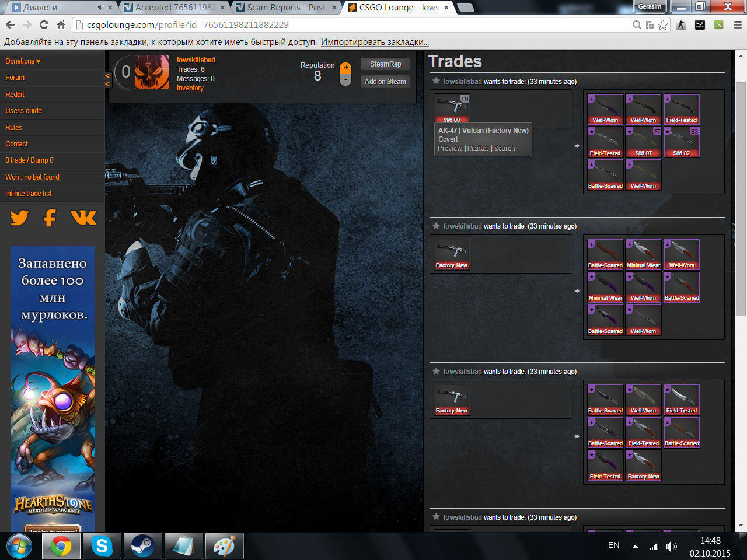This screenshot has width=747, height=560.
Task: Click the plus reputation button
Action: coord(345,68)
